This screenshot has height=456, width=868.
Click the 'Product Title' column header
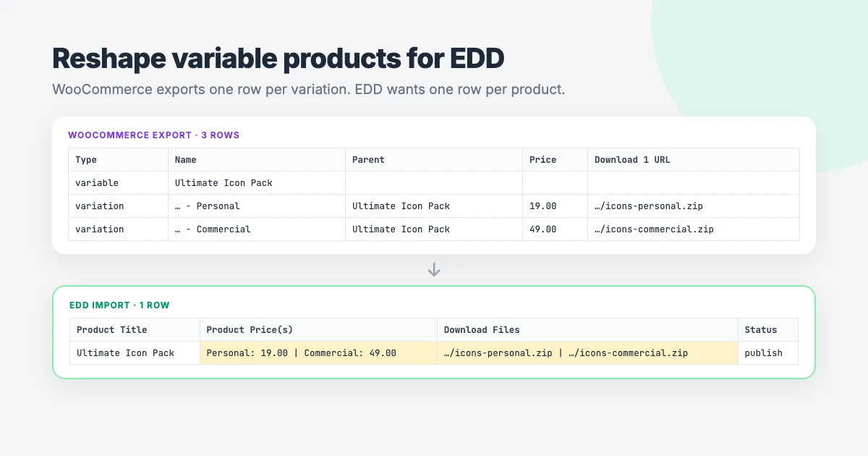tap(135, 330)
